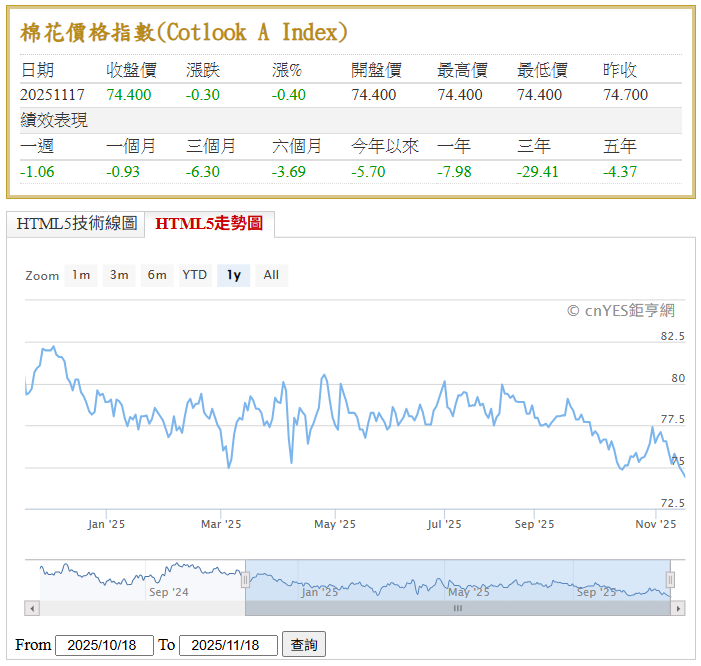The height and width of the screenshot is (666, 701).
Task: Select the HTML5走勢圖 tab
Action: [x=209, y=224]
